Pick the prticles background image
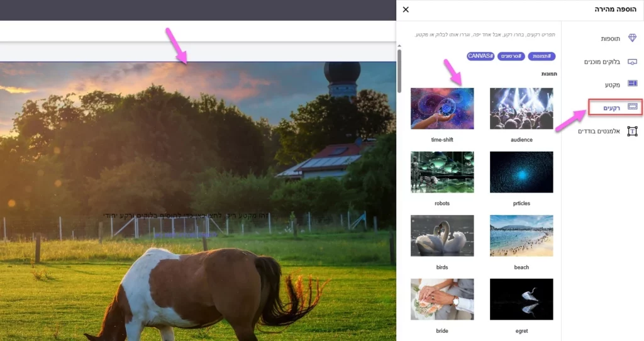Image resolution: width=644 pixels, height=341 pixels. pos(521,172)
